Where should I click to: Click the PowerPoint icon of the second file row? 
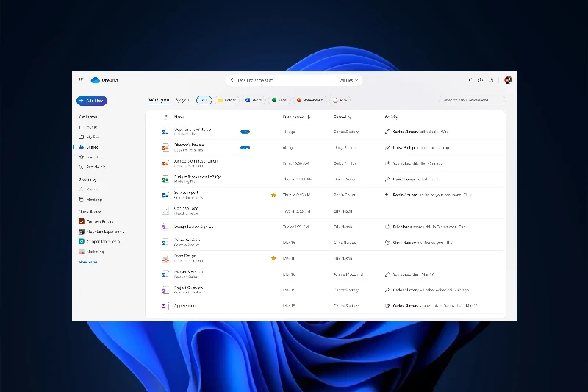coord(165,147)
